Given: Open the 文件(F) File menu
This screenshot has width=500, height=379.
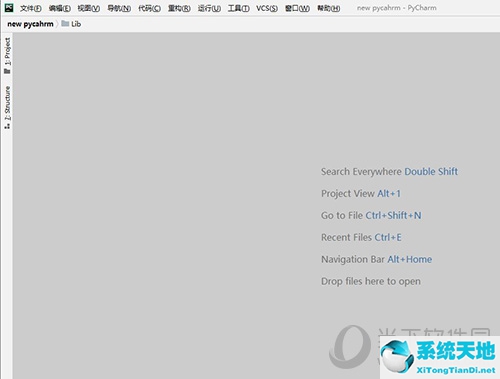Looking at the screenshot, I should point(31,8).
